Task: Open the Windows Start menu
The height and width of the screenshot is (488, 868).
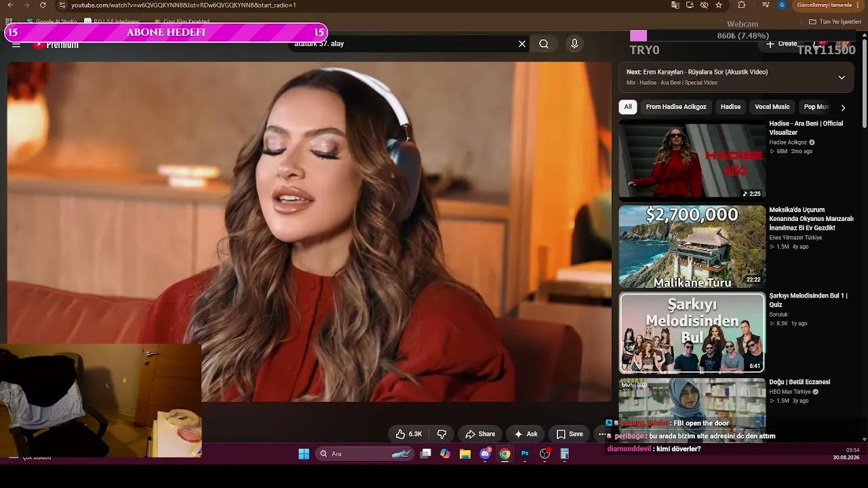Action: tap(304, 454)
